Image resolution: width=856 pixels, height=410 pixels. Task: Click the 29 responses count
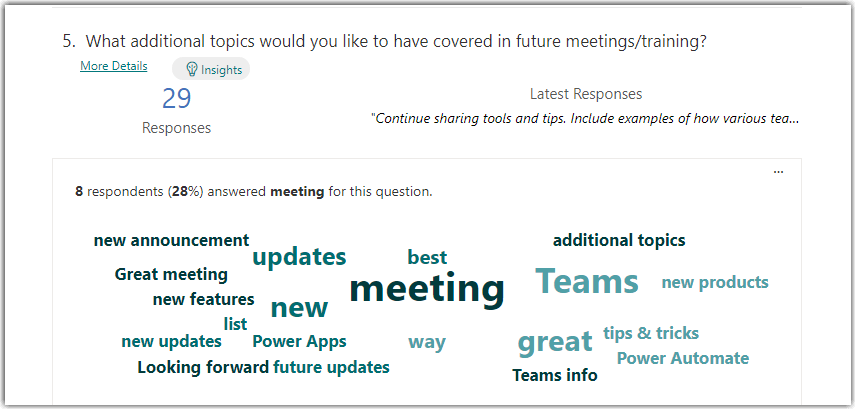click(176, 99)
